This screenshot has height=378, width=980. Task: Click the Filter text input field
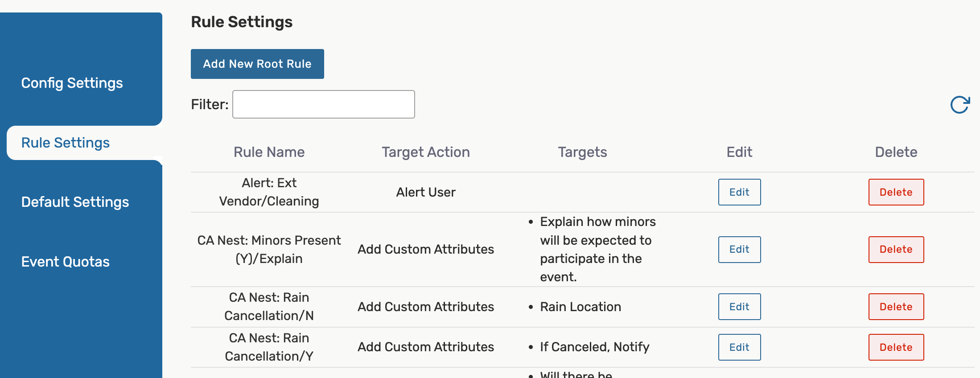point(323,104)
